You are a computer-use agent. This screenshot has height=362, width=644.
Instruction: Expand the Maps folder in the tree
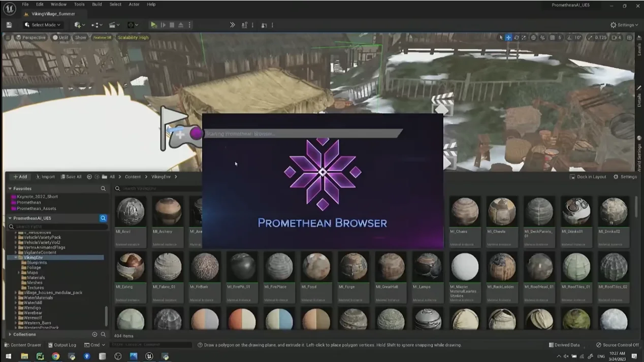pyautogui.click(x=19, y=273)
